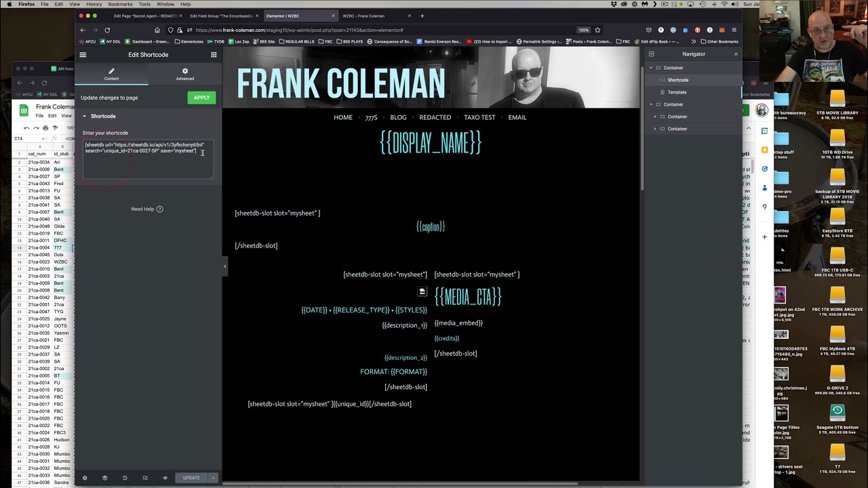
Task: Select the Shortcode item in Navigator
Action: (678, 80)
